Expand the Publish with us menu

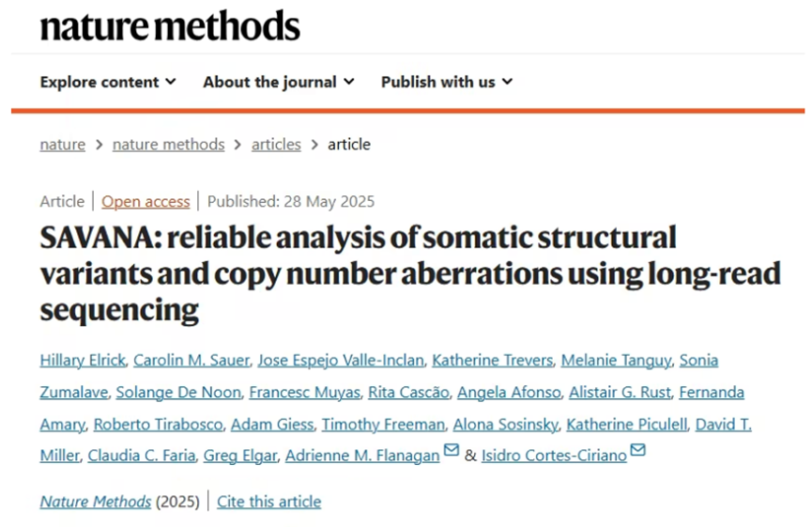447,82
